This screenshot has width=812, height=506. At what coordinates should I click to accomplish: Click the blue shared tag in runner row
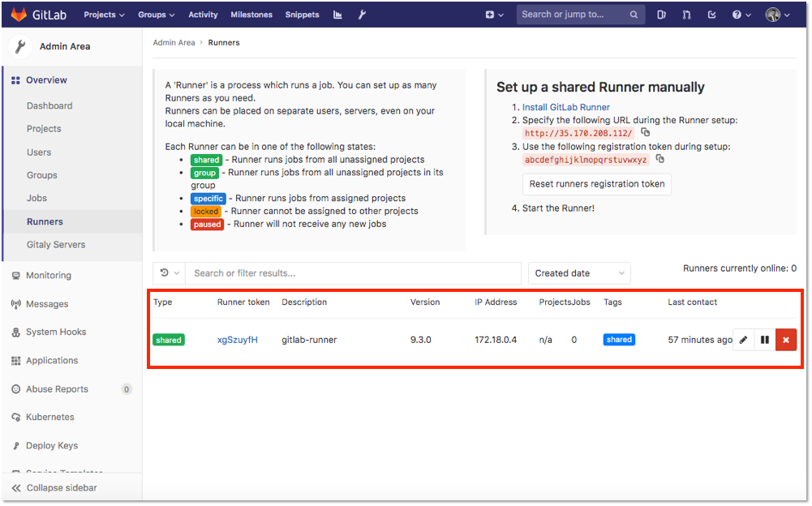(620, 340)
